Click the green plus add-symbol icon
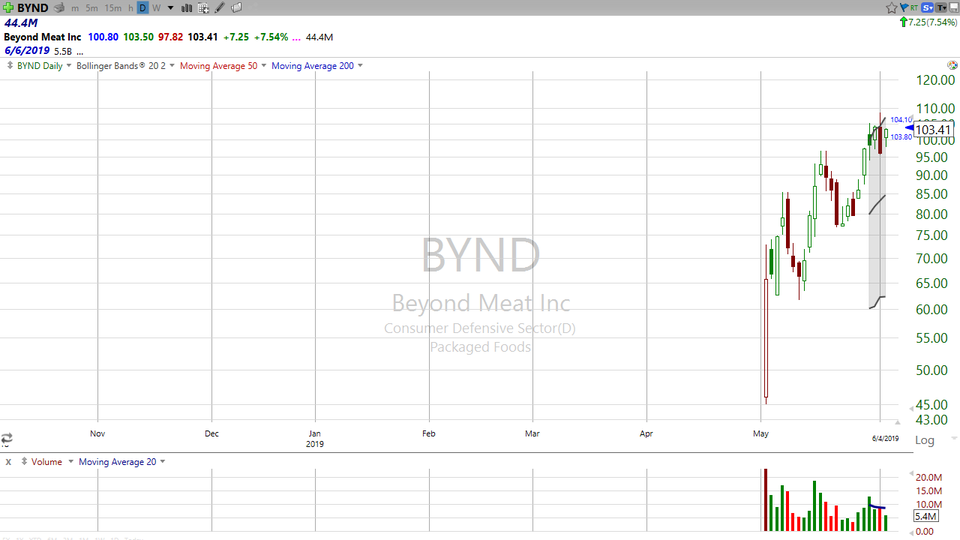Screen dimensions: 960x540 click(8, 8)
